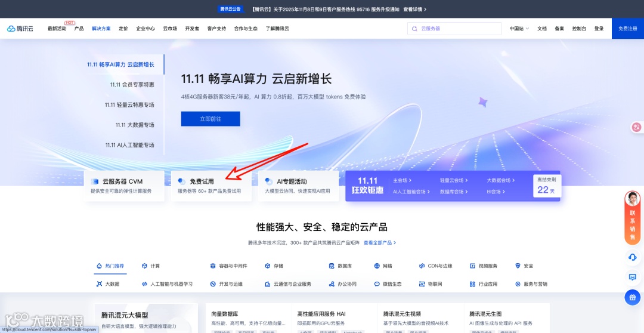
Task: Click 查看全部产品 link
Action: click(379, 243)
